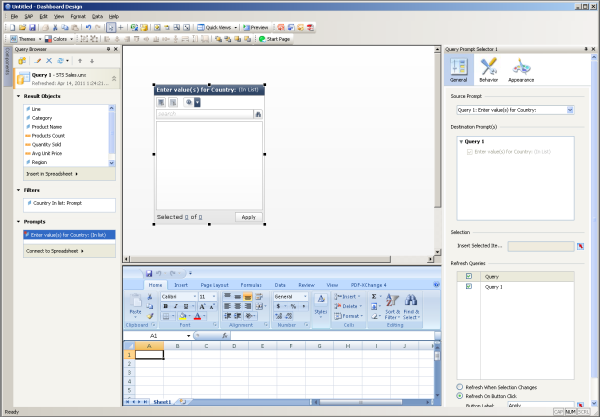Open the File menu
Viewport: 600px width, 417px height.
(14, 16)
